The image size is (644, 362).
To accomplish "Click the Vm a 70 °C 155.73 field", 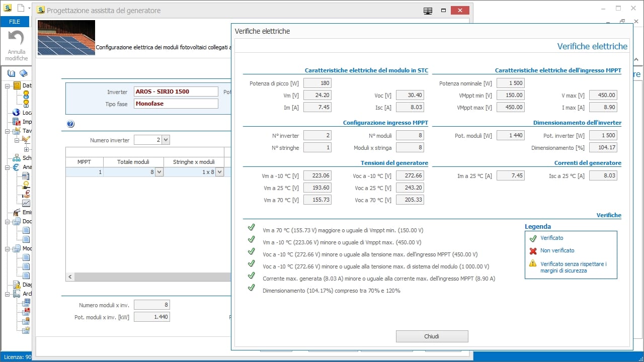I will (317, 200).
